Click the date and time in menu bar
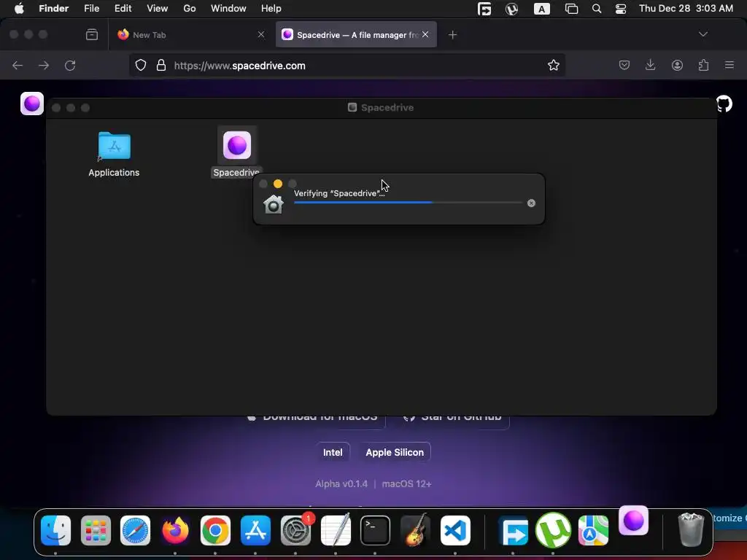The width and height of the screenshot is (747, 560). coord(686,9)
